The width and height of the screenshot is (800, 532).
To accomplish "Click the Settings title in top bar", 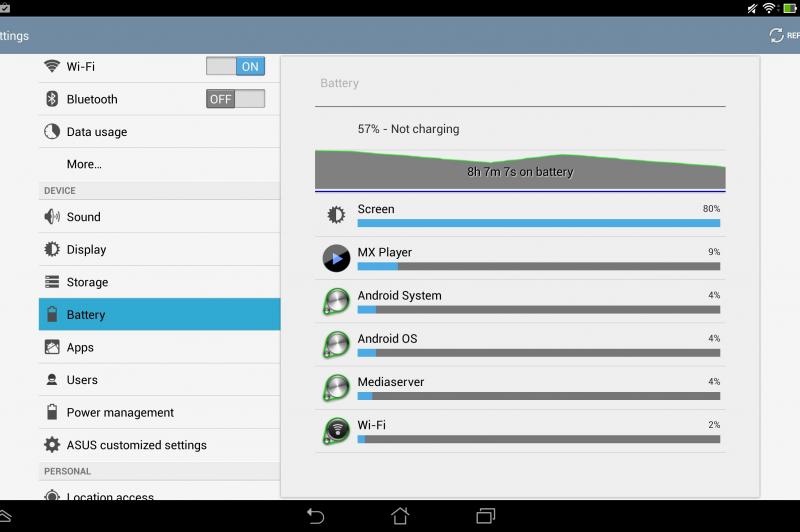I will coord(14,36).
